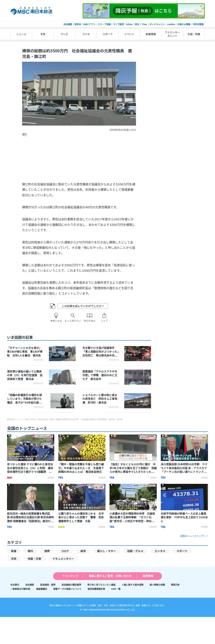Play the 萩生田光一議員 video thumbnail
Viewport: 215px width, 644px height.
click(x=30, y=497)
